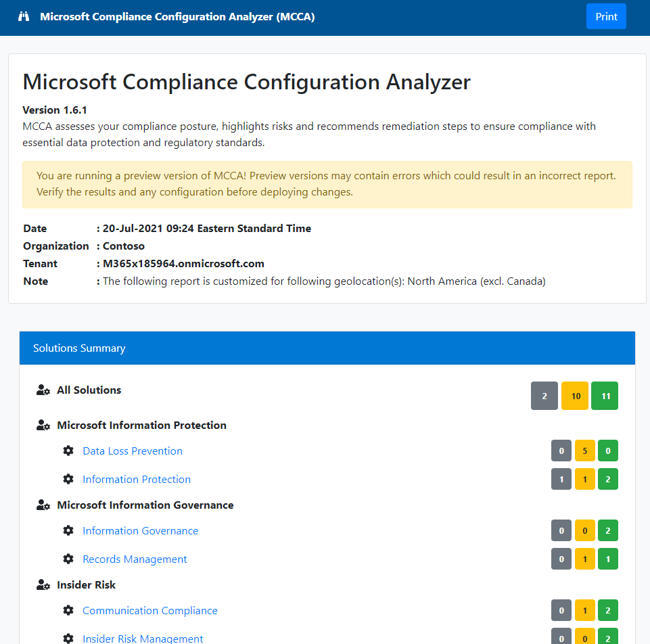This screenshot has width=650, height=644.
Task: Click Records Management yellow badge 1
Action: 585,559
